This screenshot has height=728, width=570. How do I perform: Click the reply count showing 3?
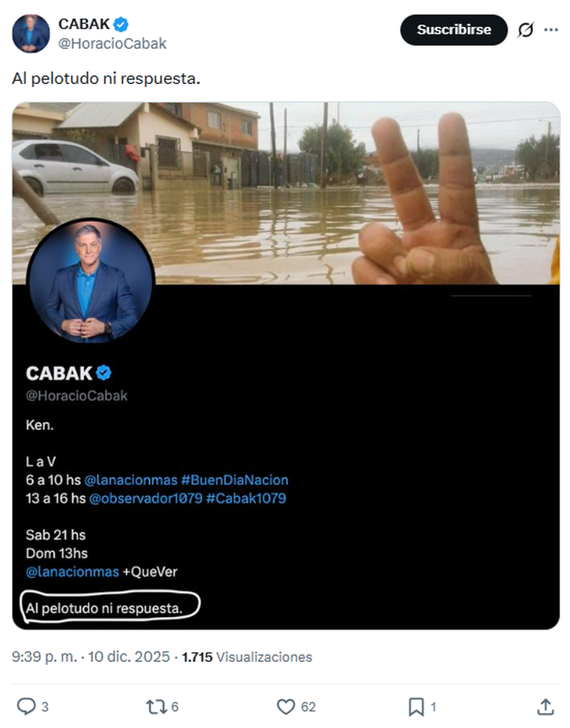point(45,706)
